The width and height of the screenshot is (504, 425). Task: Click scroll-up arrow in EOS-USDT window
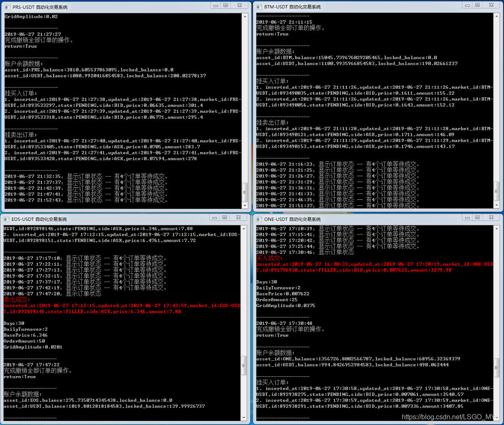tap(244, 228)
